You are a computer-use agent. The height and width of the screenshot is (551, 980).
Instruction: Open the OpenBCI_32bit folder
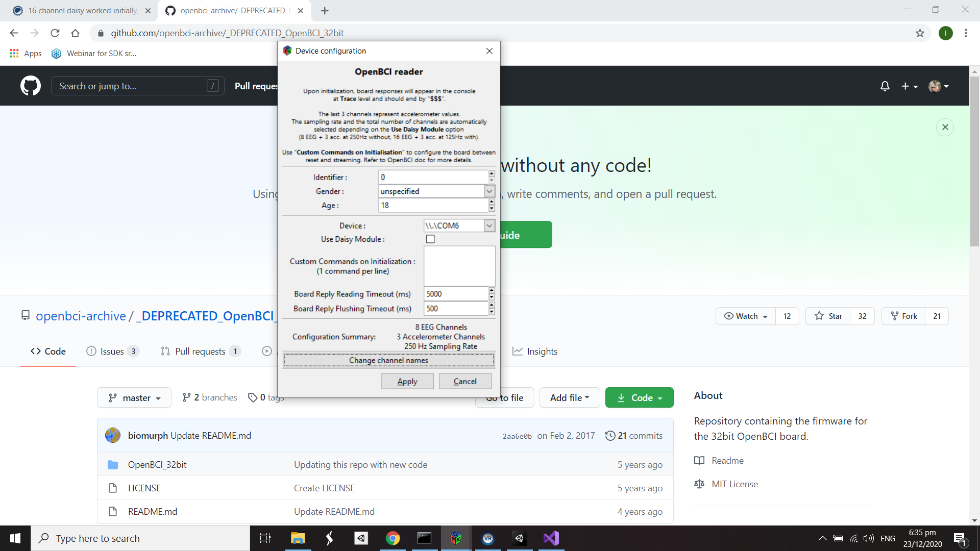(x=157, y=465)
